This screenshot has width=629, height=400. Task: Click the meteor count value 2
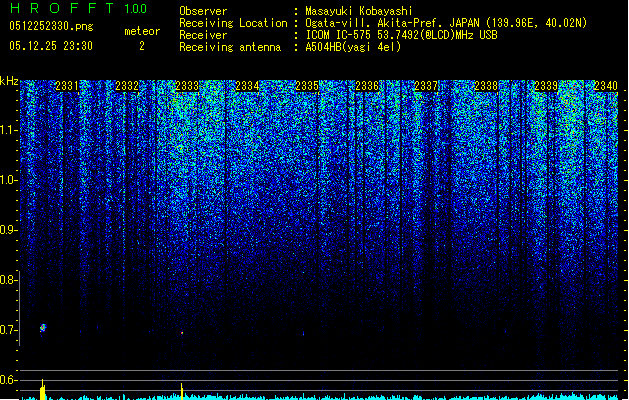tap(142, 46)
